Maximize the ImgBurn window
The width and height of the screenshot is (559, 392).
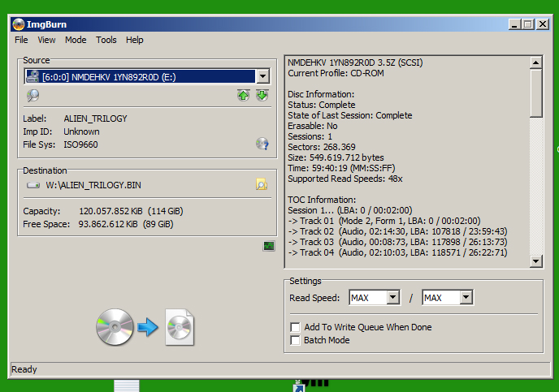[527, 24]
